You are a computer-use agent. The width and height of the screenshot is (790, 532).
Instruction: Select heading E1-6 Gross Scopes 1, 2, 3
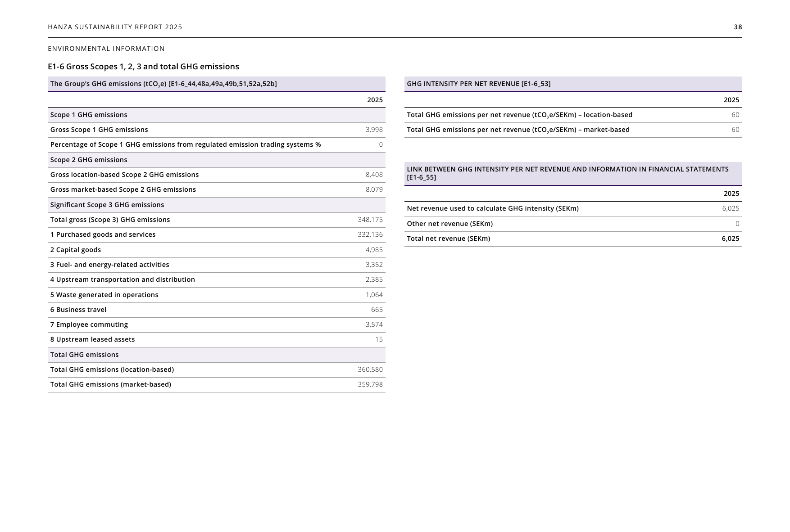point(143,67)
